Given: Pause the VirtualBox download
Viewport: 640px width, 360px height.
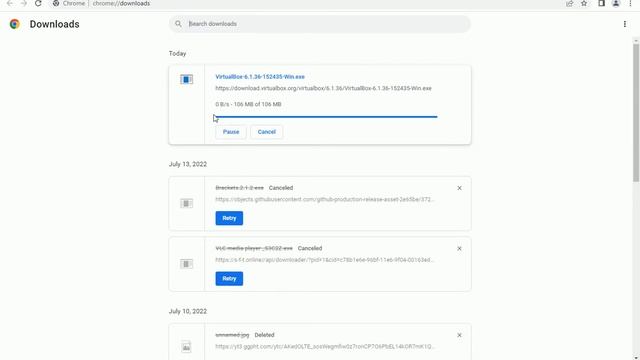Looking at the screenshot, I should (x=231, y=132).
